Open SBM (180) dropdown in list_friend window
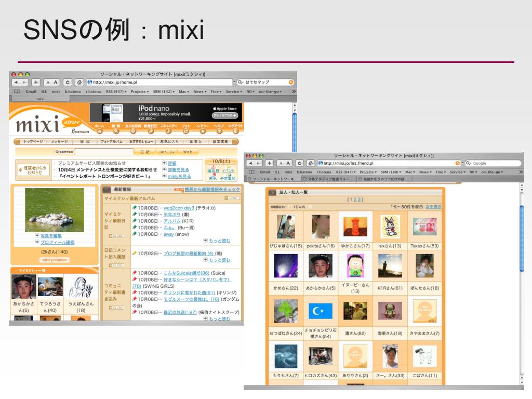Screen dimensions: 532x399 pyautogui.click(x=391, y=172)
